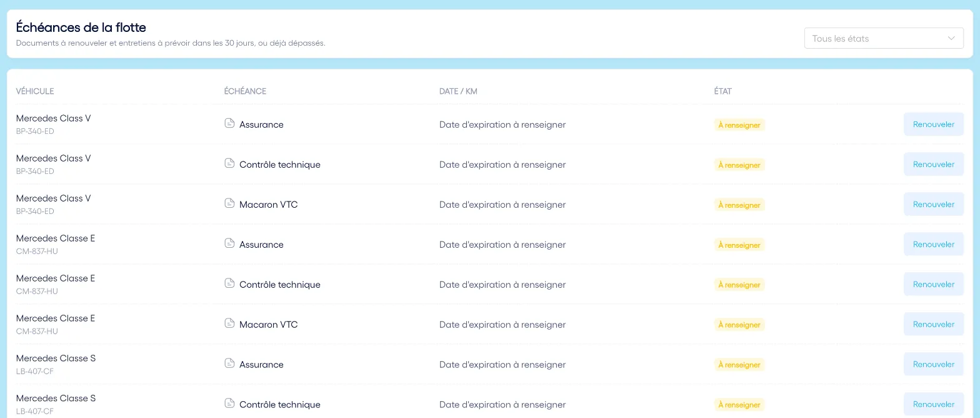
Task: Click the document icon beside Classe S Contrôle technique
Action: [229, 404]
